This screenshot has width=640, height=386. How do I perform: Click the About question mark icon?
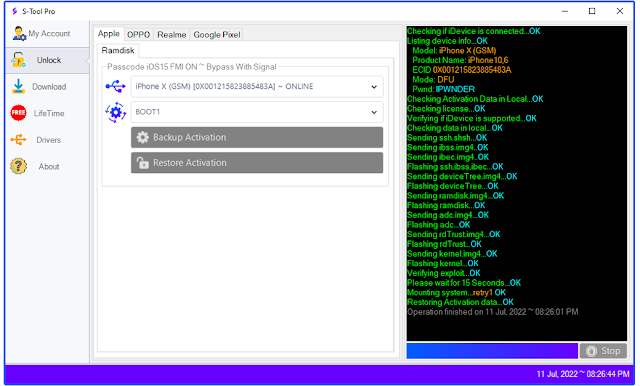coord(18,166)
